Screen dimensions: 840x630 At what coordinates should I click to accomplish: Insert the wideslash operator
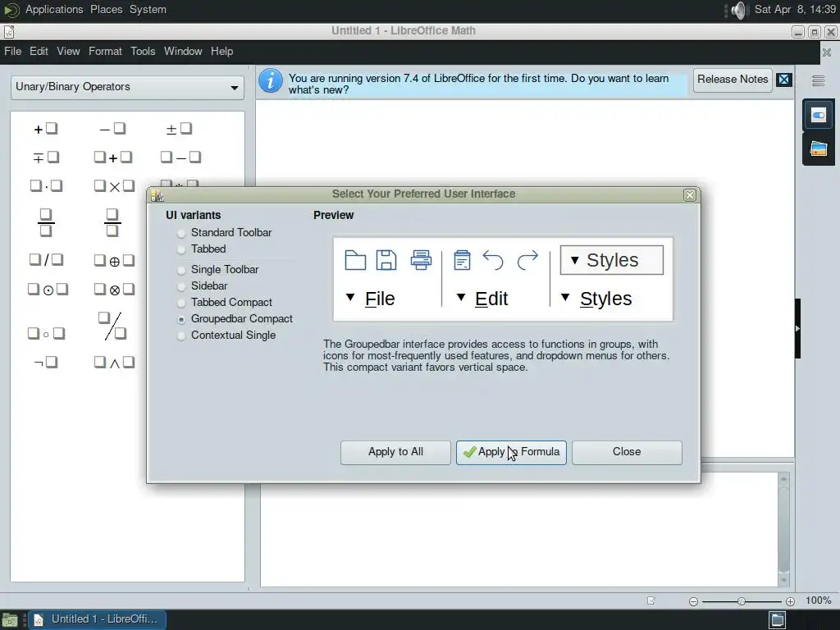pos(112,326)
